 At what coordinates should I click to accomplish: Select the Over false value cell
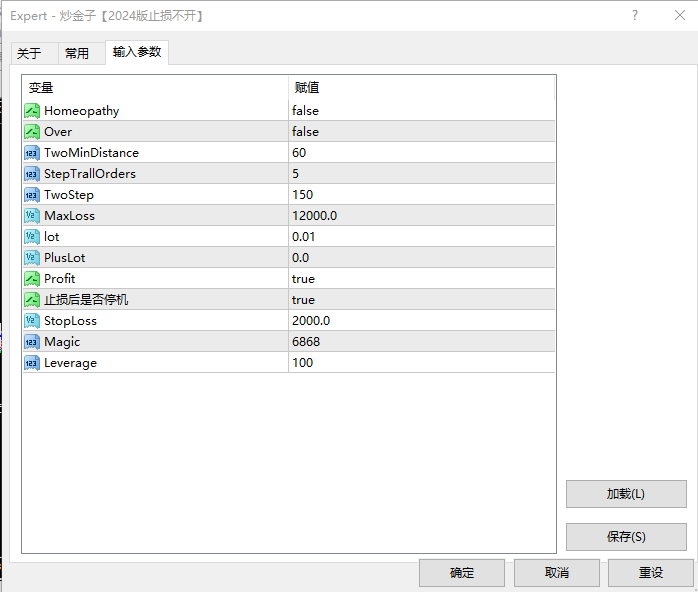422,132
